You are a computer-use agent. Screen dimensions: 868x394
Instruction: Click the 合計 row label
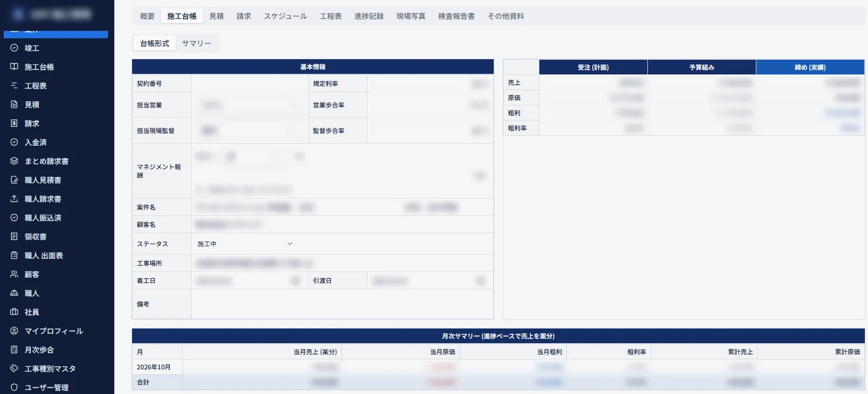coord(143,382)
